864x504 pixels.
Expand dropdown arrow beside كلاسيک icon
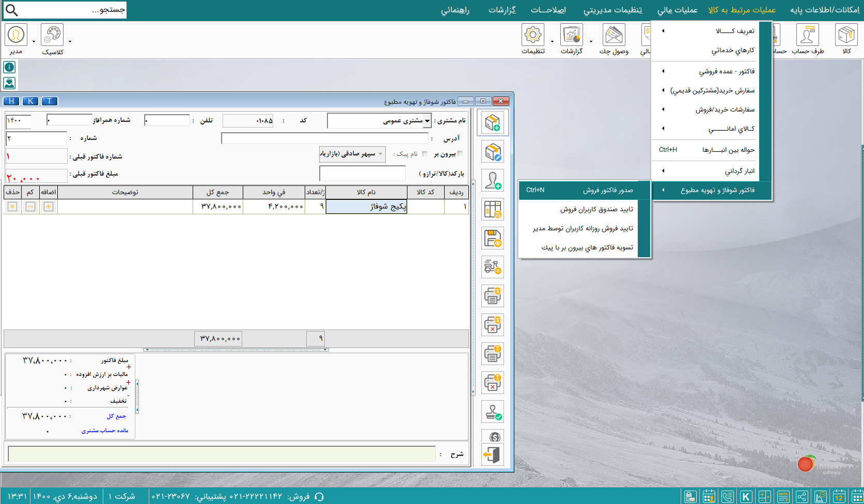coord(70,42)
